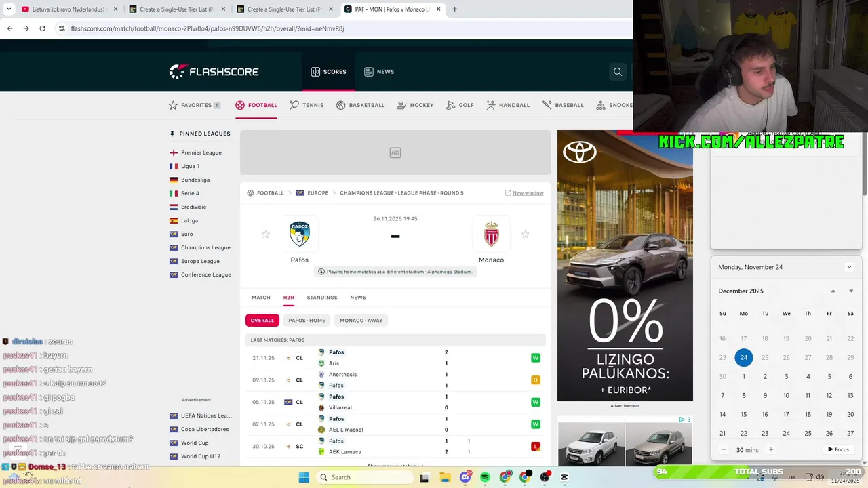Screen dimensions: 868x488
Task: Open LaLiga pinned league
Action: pyautogui.click(x=184, y=220)
